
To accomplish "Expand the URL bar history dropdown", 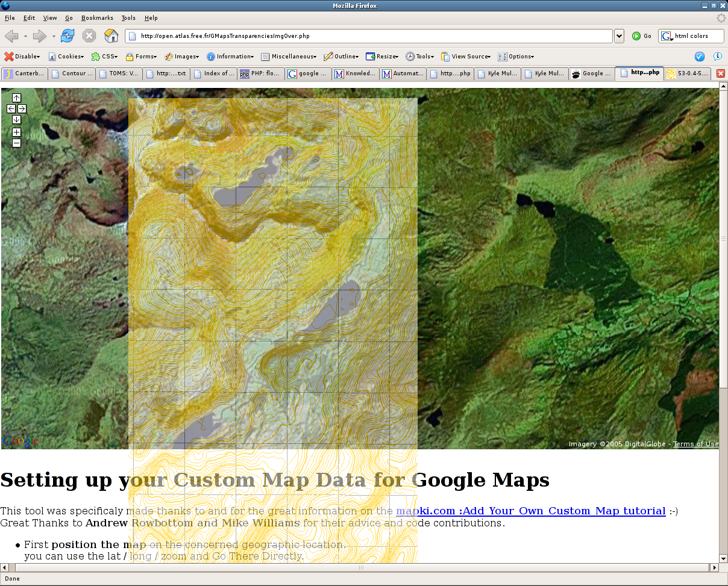I will pyautogui.click(x=619, y=36).
